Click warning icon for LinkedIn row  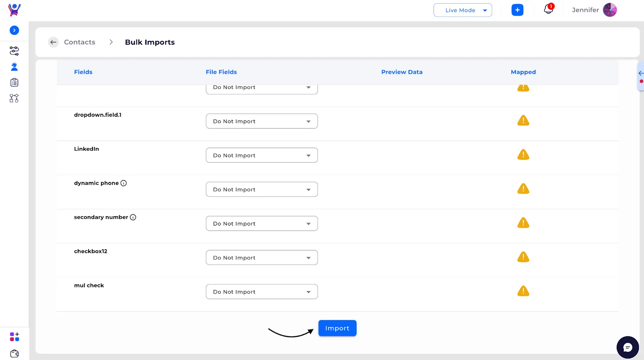pos(523,155)
